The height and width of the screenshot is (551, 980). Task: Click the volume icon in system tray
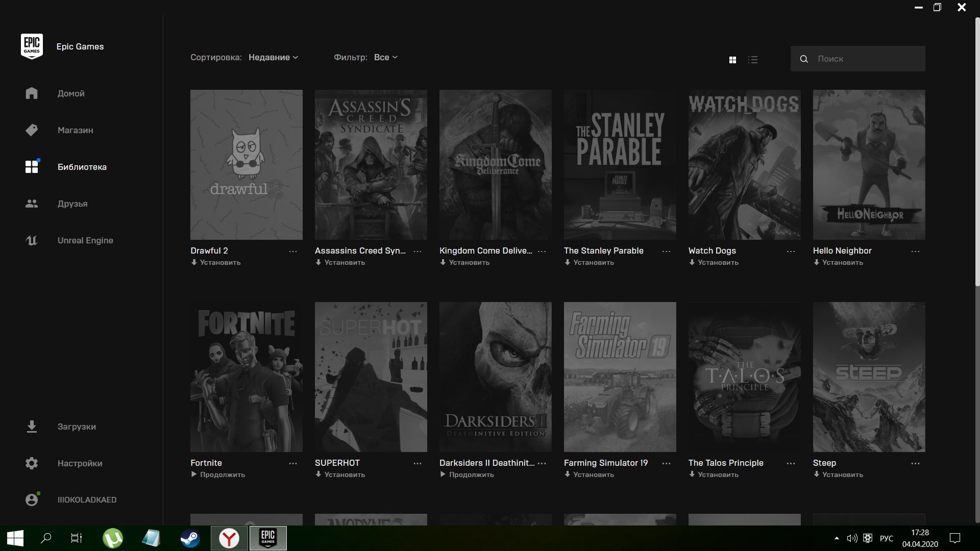tap(852, 538)
